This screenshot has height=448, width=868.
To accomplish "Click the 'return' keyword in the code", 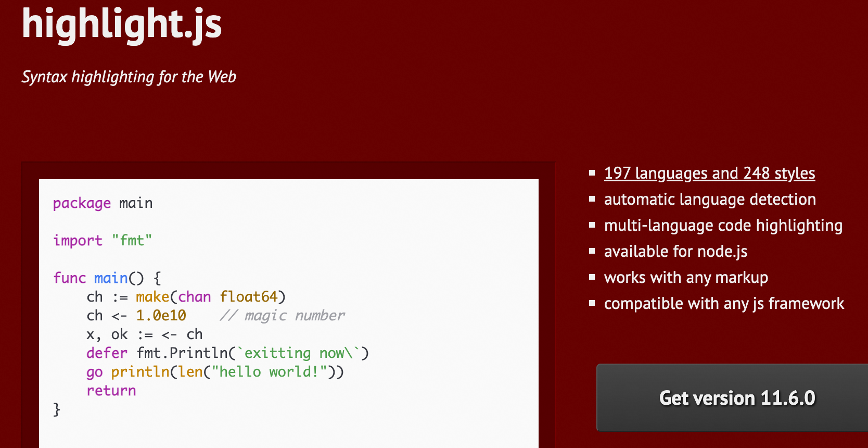I will (111, 391).
